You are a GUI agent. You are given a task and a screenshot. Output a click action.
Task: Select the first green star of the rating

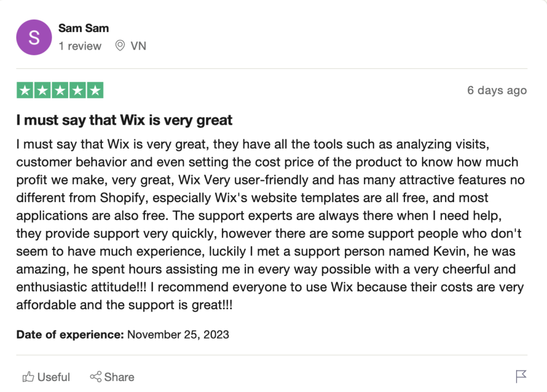(24, 90)
